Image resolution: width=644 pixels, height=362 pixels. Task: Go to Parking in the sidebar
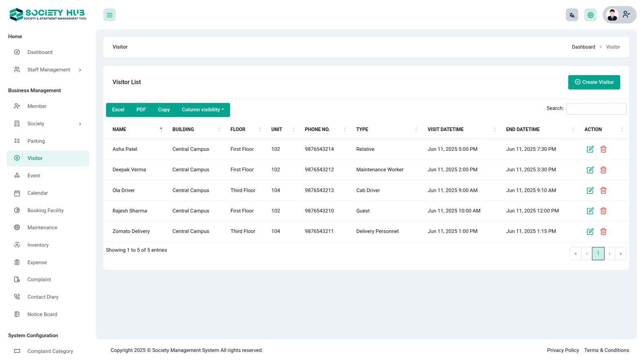pyautogui.click(x=36, y=141)
